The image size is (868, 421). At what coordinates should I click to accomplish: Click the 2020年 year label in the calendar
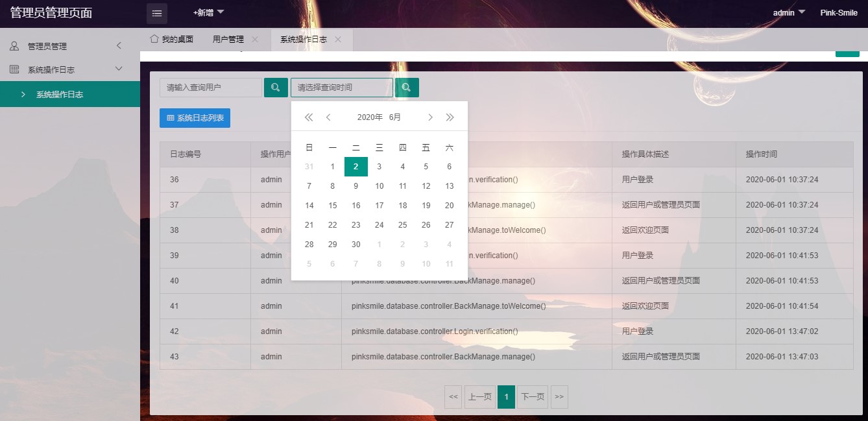(x=370, y=117)
